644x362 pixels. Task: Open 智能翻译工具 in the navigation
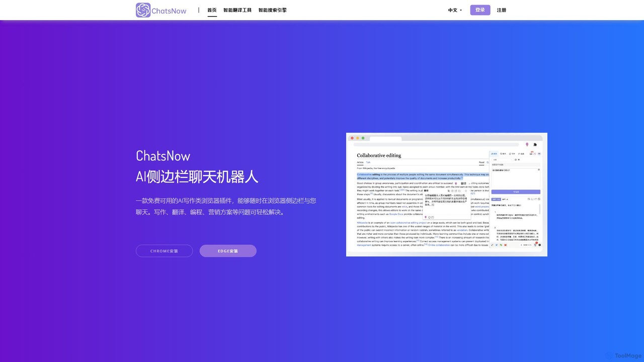(x=237, y=10)
